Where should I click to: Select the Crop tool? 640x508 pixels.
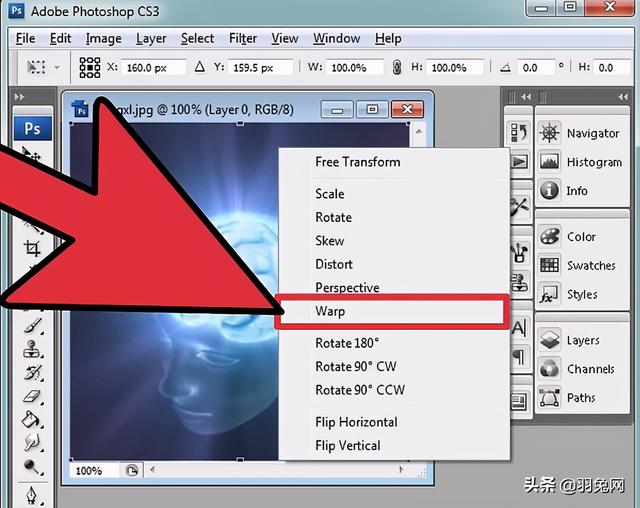click(32, 248)
